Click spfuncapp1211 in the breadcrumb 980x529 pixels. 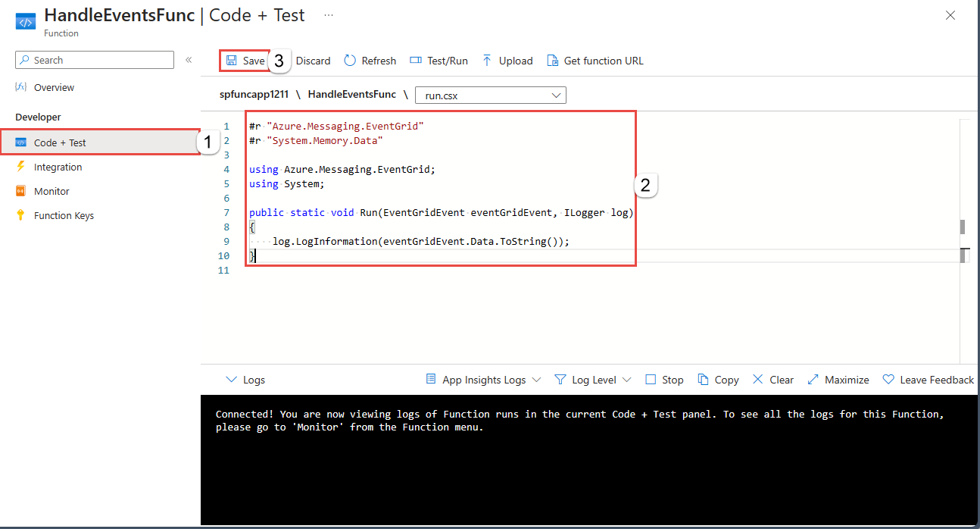pyautogui.click(x=253, y=95)
